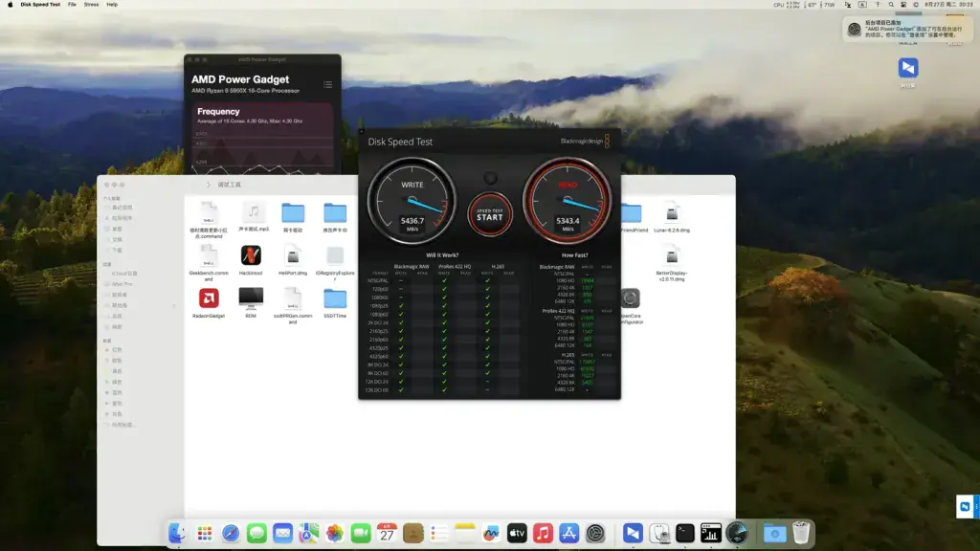
Task: Click the AMD Power Gadget notification banner
Action: (907, 29)
